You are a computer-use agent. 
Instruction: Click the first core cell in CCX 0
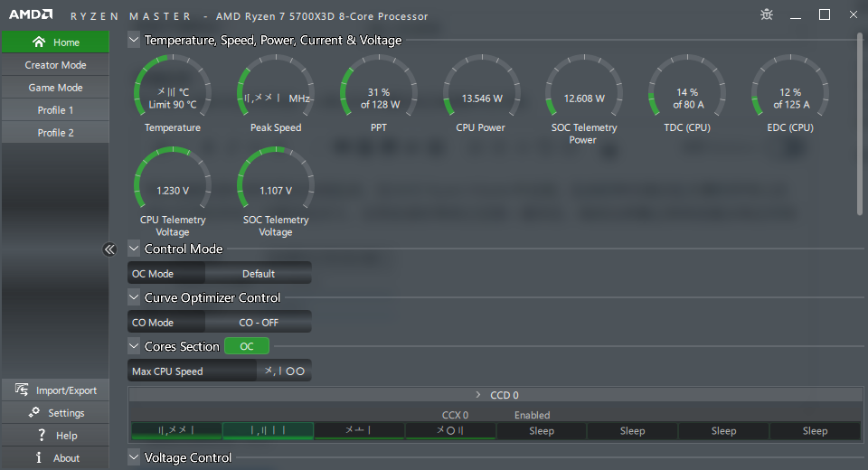tap(176, 431)
